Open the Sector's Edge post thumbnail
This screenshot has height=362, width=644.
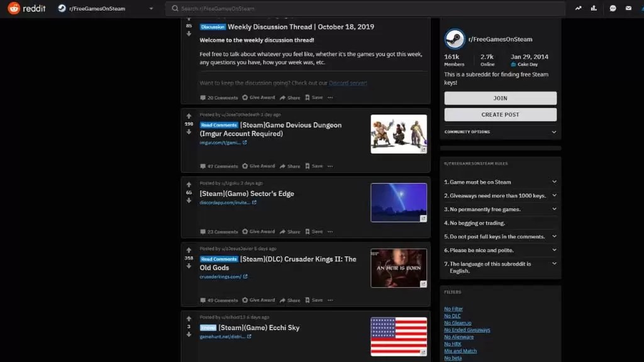[399, 202]
